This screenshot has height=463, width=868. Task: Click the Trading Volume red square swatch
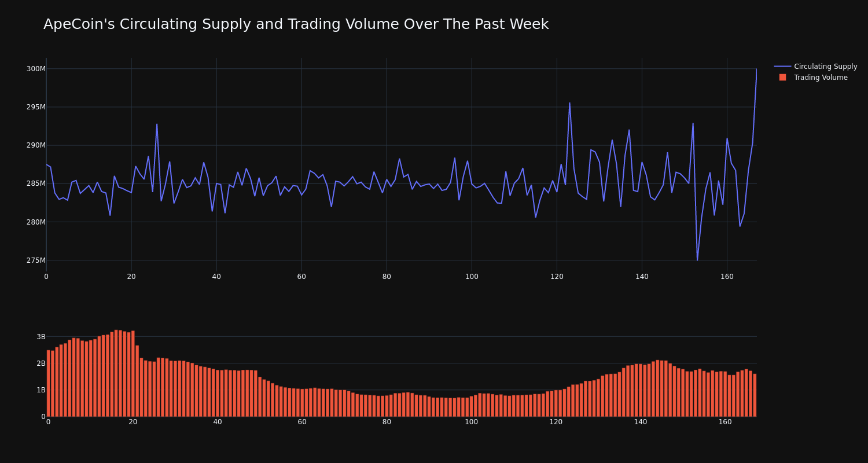(x=782, y=78)
